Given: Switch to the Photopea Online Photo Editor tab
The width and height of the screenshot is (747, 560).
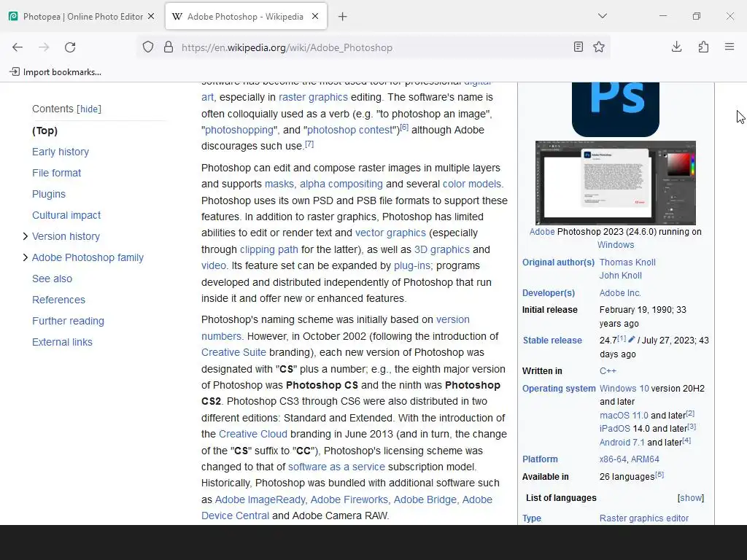Looking at the screenshot, I should coord(82,16).
